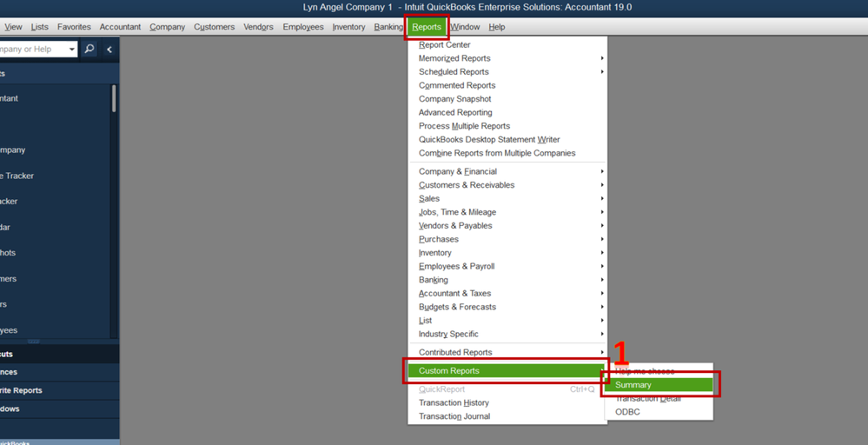The height and width of the screenshot is (445, 868).
Task: Open the Lists menu
Action: tap(39, 27)
